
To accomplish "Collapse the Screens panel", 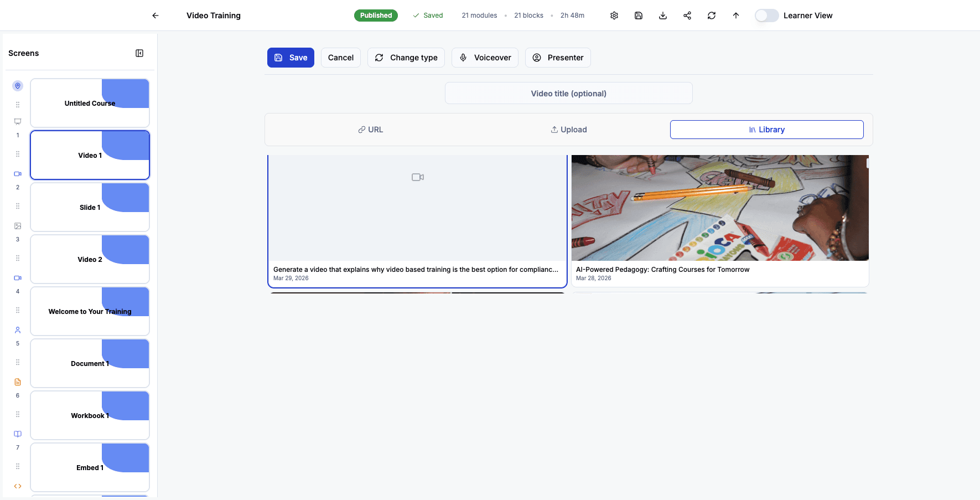I will tap(139, 53).
